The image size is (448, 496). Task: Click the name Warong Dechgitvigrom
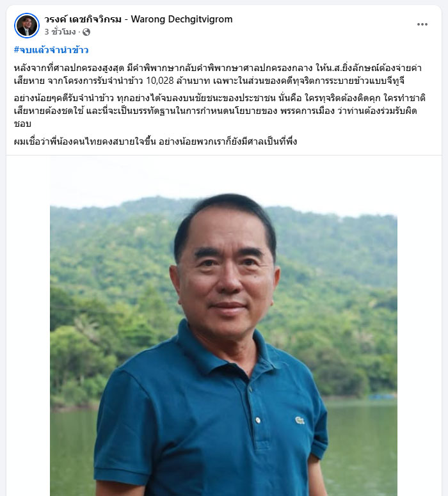pos(182,19)
